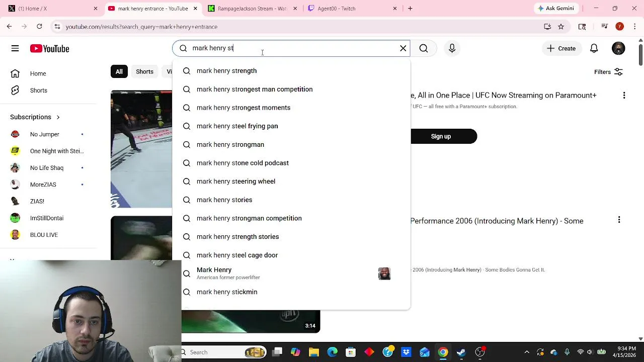Open more options for Mark Henry 2006 video
Viewport: 644px width, 362px height.
click(619, 220)
